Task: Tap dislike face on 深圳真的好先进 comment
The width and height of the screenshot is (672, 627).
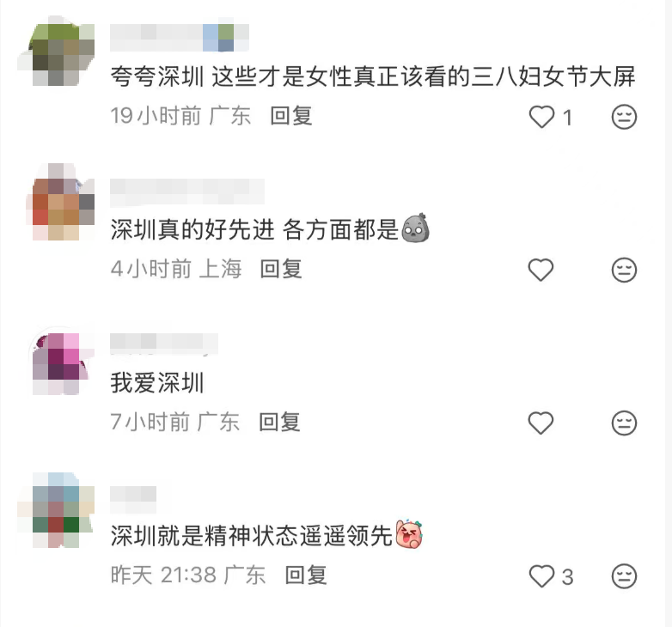Action: [624, 270]
